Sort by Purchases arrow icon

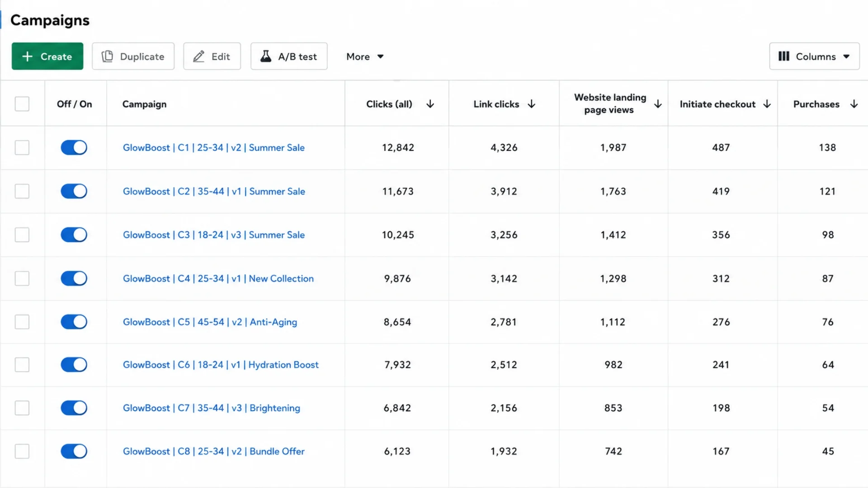coord(854,104)
